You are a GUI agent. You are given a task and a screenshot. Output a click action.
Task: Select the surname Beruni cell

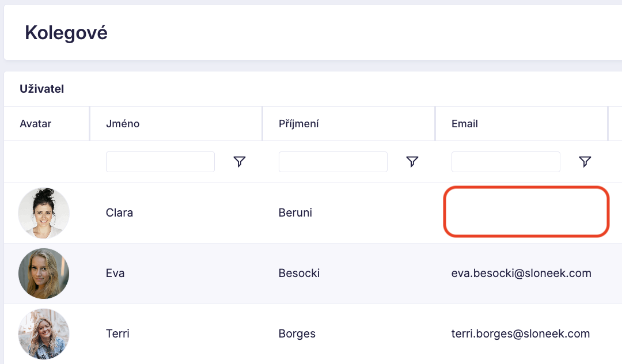coord(295,213)
